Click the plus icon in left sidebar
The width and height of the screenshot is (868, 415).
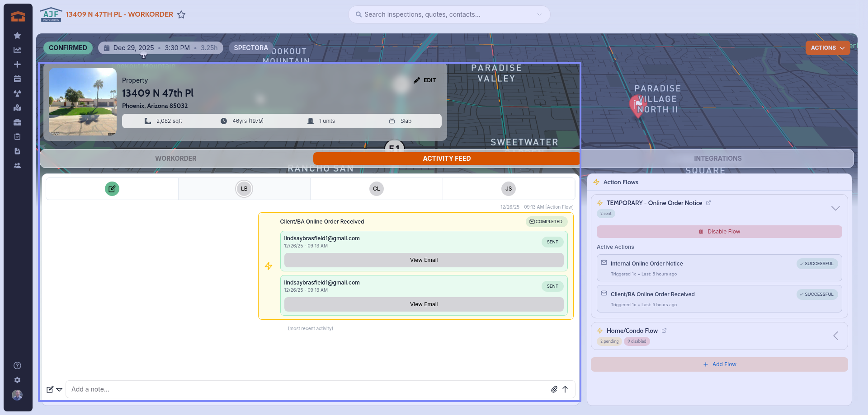coord(17,64)
